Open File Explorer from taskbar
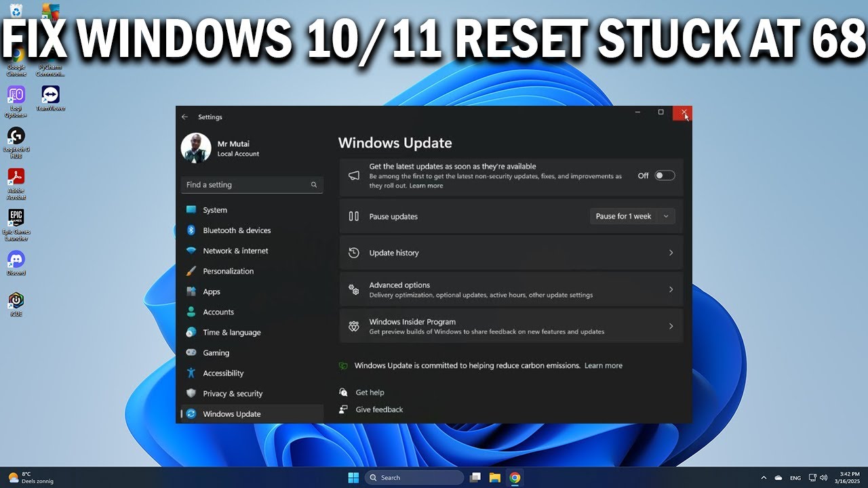The width and height of the screenshot is (868, 488). [x=495, y=478]
